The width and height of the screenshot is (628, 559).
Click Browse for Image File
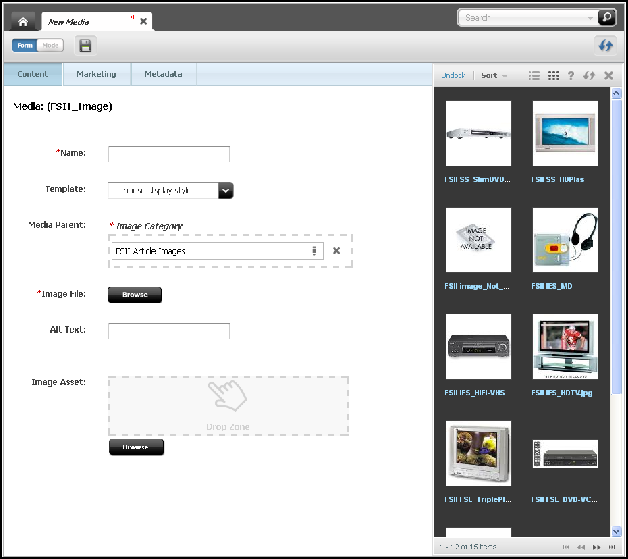tap(135, 295)
